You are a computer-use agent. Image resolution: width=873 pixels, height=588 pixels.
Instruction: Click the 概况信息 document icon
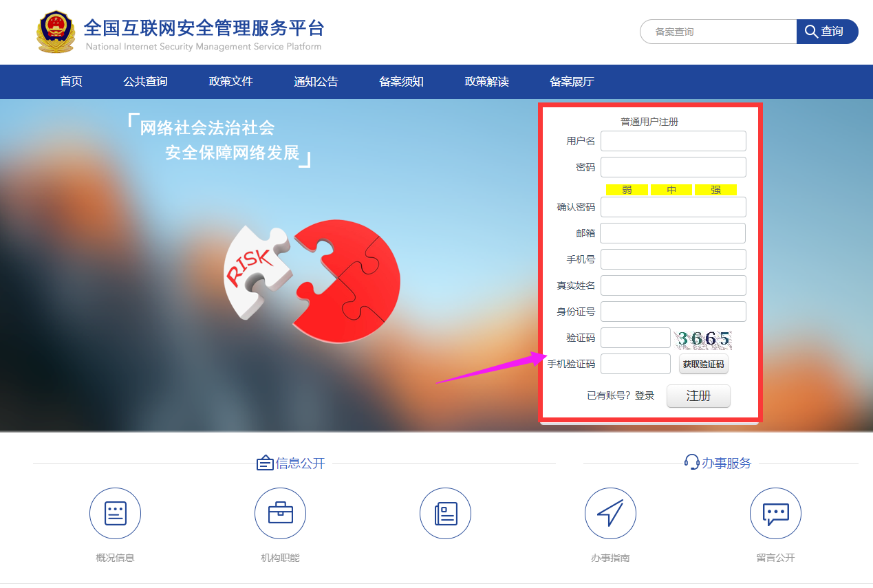coord(115,514)
